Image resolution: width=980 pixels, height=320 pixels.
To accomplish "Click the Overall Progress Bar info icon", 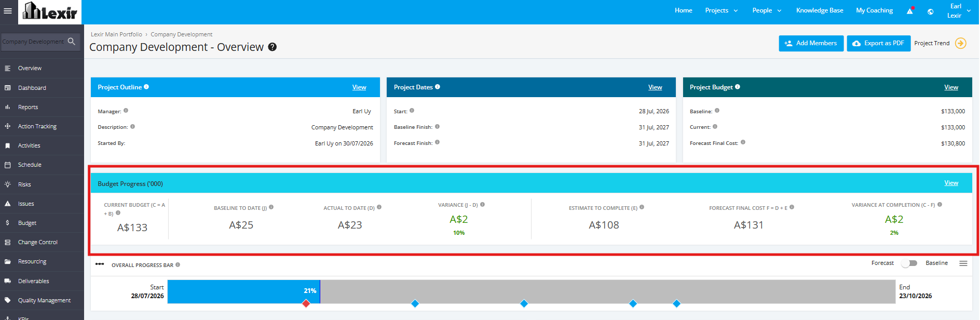I will pyautogui.click(x=178, y=264).
